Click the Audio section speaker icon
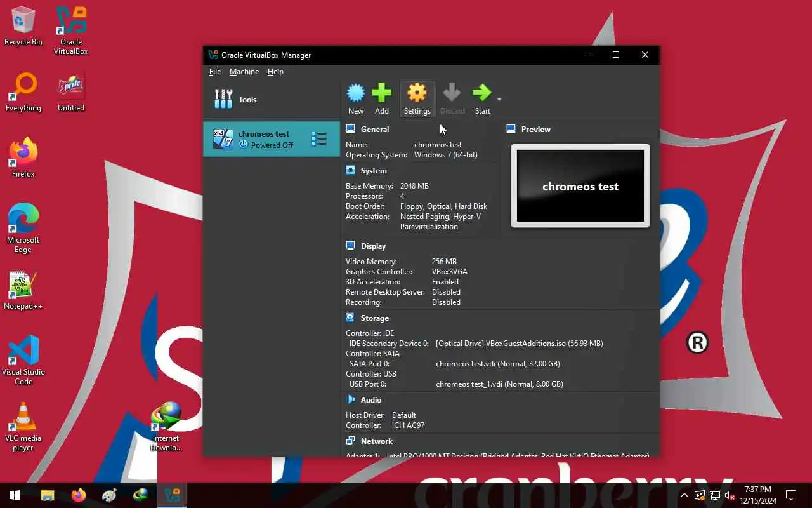812x508 pixels. click(x=350, y=399)
